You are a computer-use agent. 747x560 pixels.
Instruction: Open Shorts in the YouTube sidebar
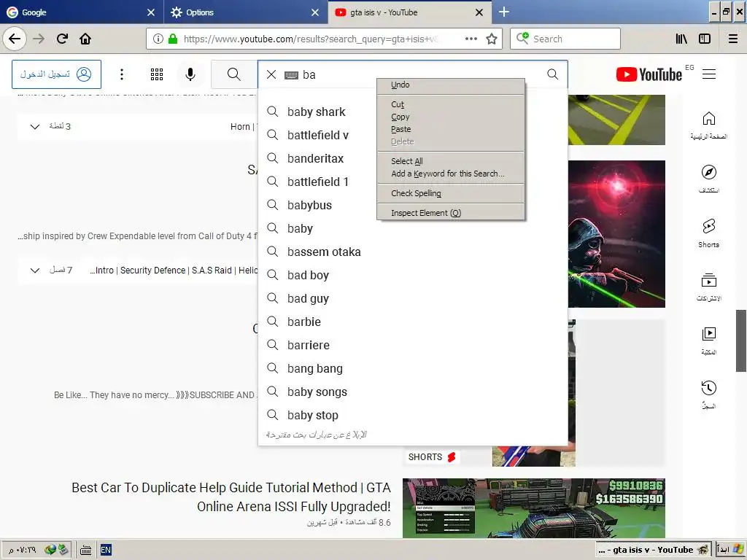709,233
